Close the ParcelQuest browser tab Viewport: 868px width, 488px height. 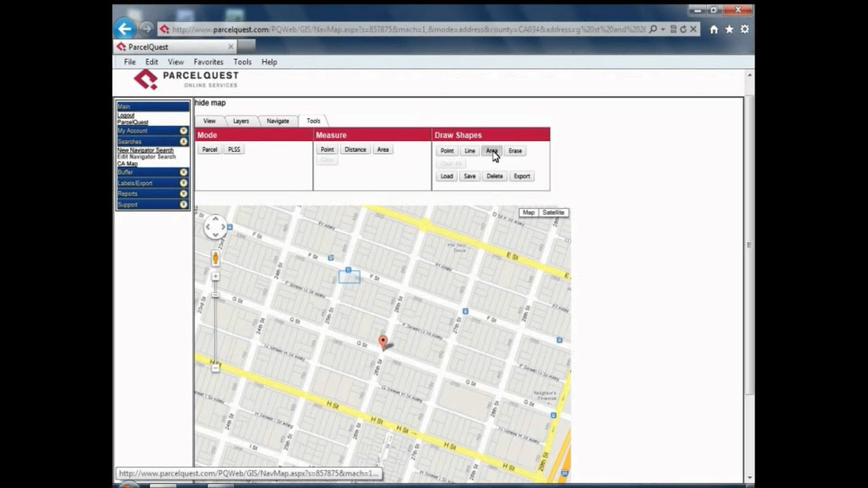pos(231,47)
